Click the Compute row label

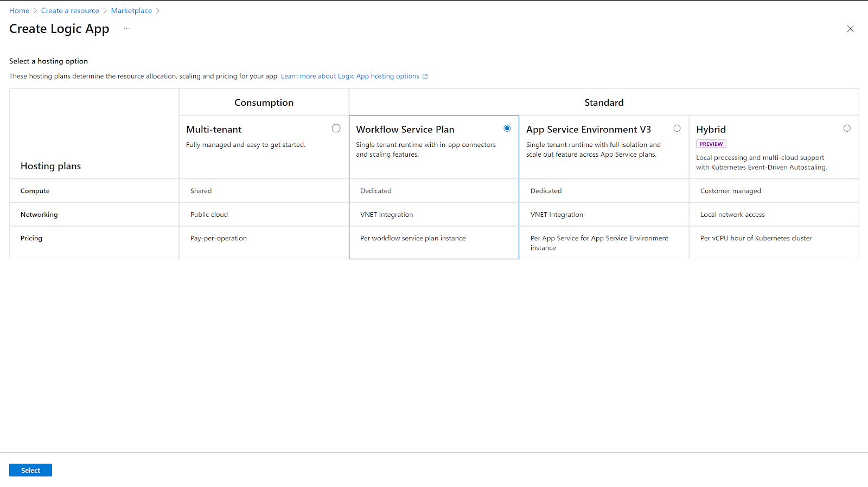(35, 191)
